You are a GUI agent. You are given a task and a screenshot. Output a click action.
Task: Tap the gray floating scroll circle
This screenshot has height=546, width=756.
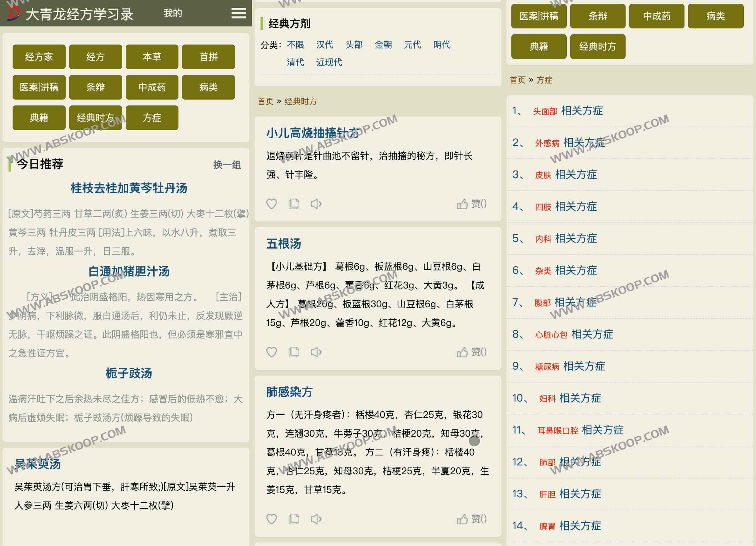point(475,441)
